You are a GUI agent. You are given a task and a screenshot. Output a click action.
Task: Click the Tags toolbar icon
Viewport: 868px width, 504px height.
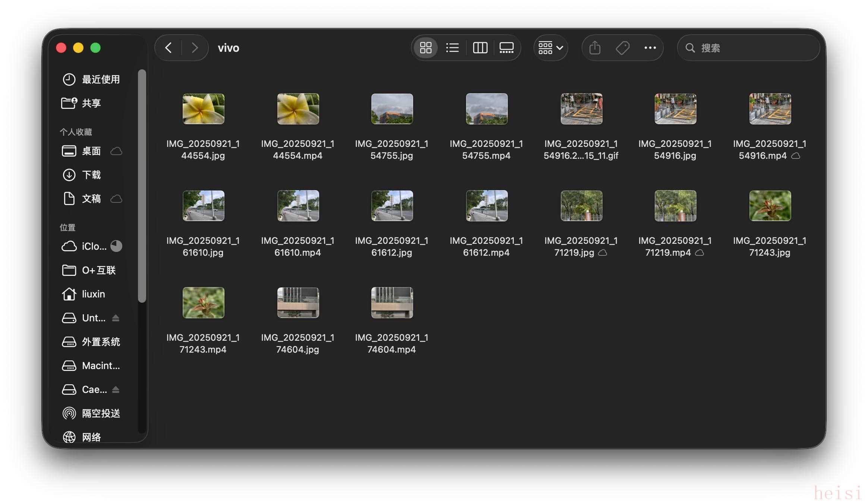pos(622,48)
